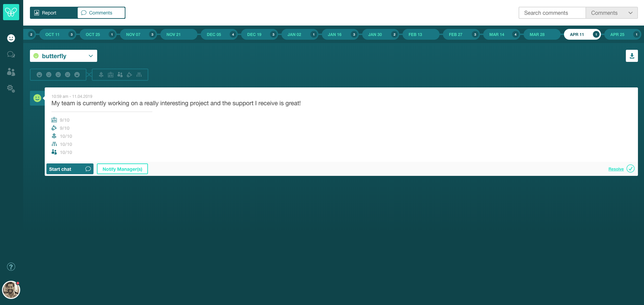Open the chat bubbles section in the sidebar

[11, 54]
